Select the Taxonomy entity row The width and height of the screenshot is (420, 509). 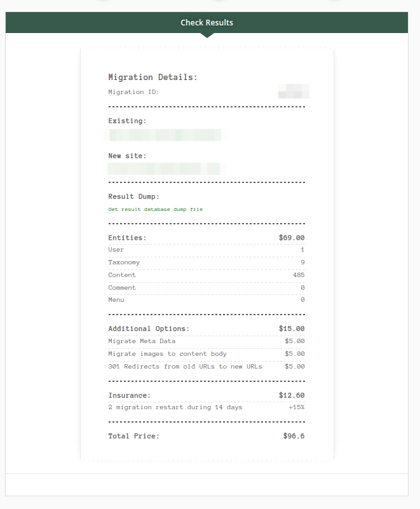click(x=207, y=262)
